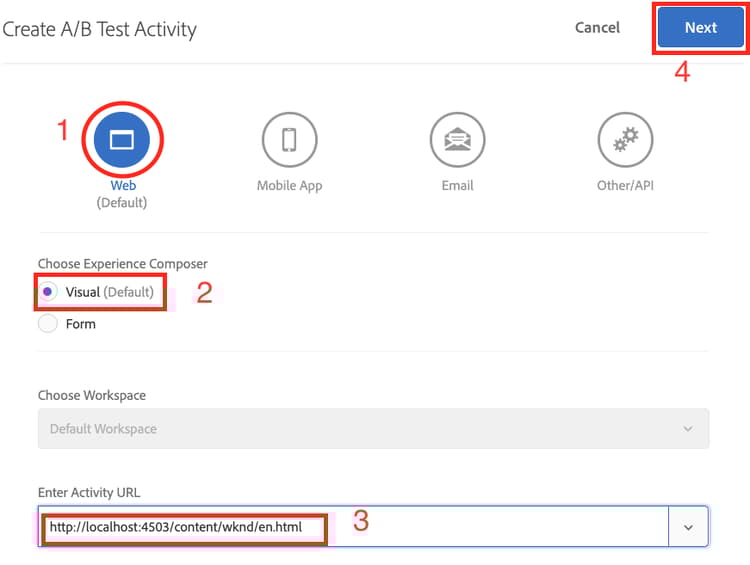This screenshot has width=750, height=565.
Task: Click the "Mobile App" label text
Action: (289, 186)
